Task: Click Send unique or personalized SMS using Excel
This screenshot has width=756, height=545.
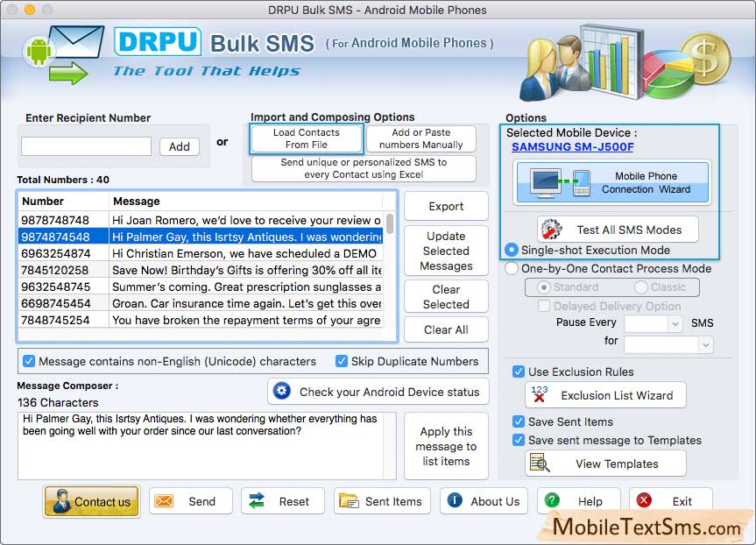Action: [364, 168]
